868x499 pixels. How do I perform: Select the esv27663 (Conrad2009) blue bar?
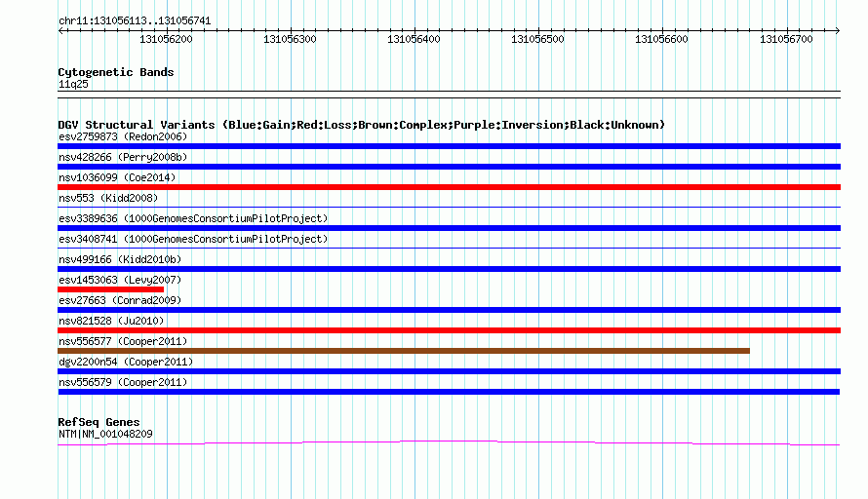point(449,310)
